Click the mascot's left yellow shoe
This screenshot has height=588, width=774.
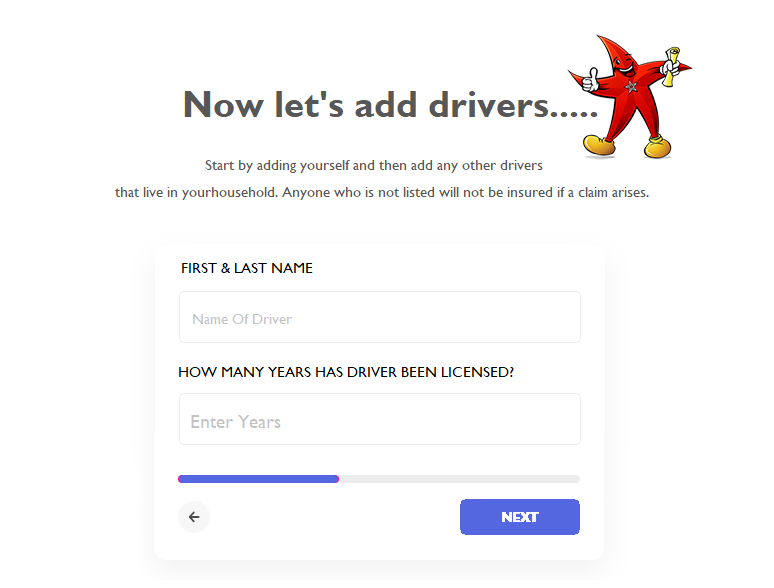point(599,145)
